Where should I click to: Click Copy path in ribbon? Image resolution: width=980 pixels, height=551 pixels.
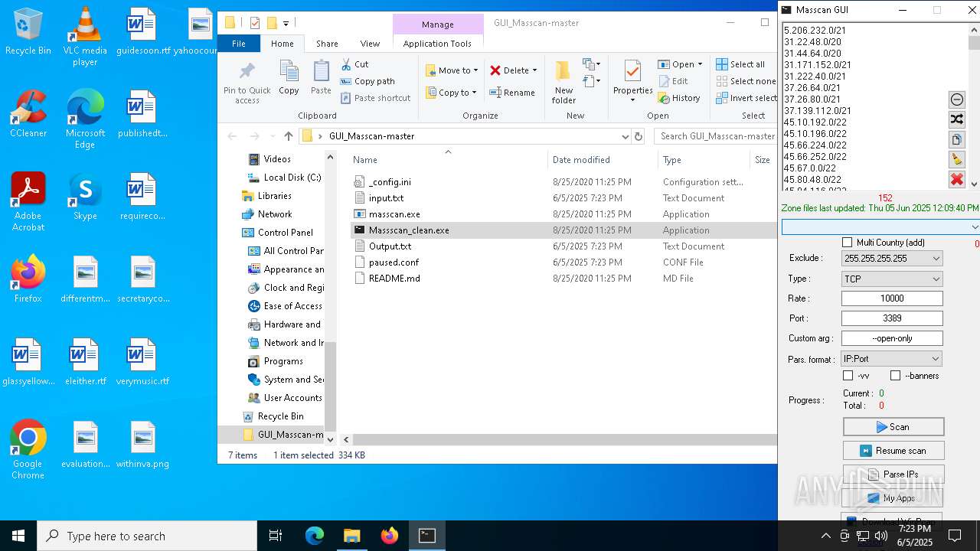coord(367,81)
